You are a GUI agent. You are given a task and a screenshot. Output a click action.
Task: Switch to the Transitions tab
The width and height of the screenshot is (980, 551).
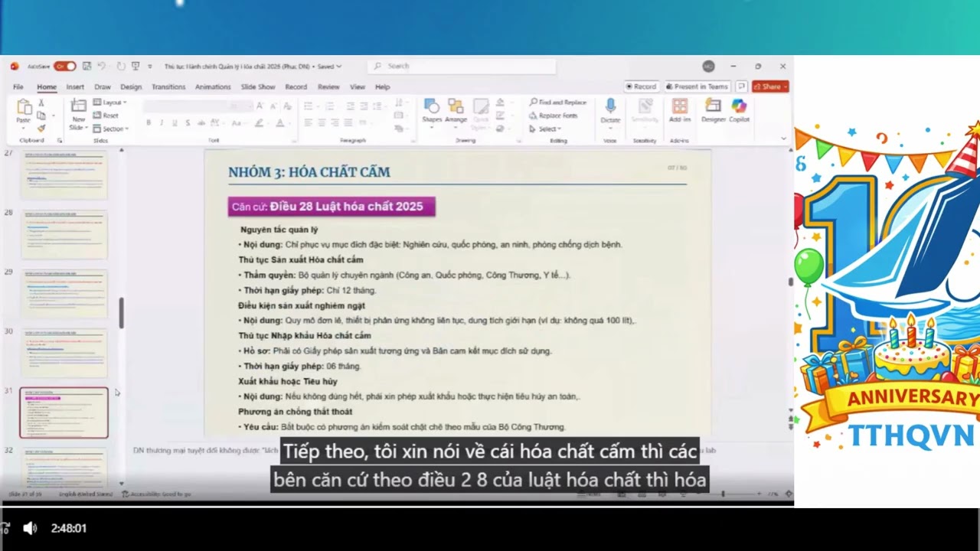click(x=168, y=87)
